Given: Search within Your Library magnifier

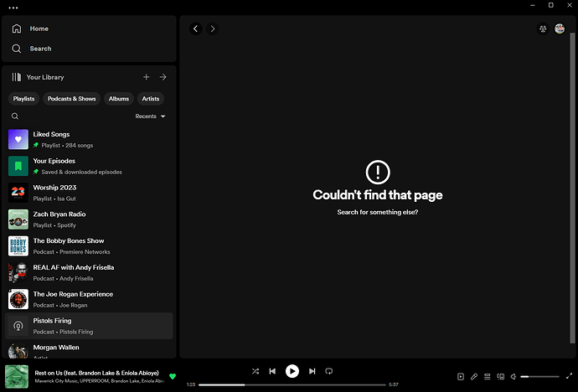Looking at the screenshot, I should pyautogui.click(x=15, y=116).
